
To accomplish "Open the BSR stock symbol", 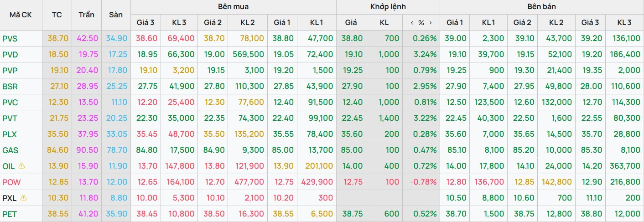I will [x=10, y=87].
